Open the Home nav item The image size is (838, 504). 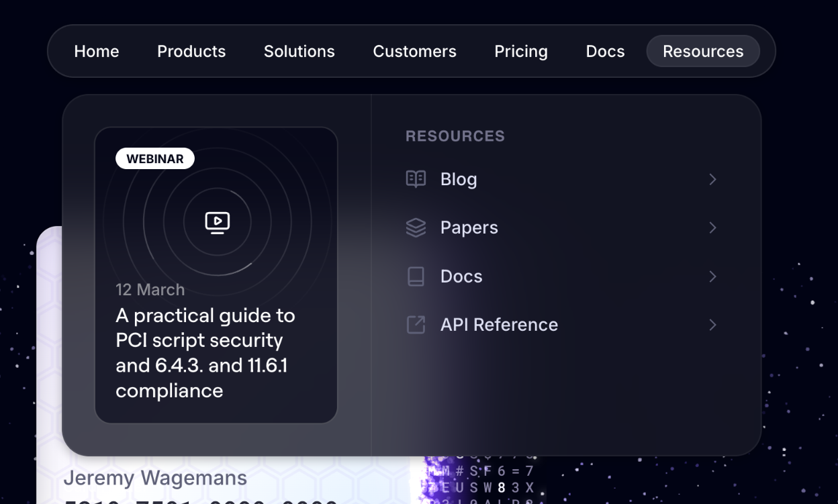coord(97,52)
